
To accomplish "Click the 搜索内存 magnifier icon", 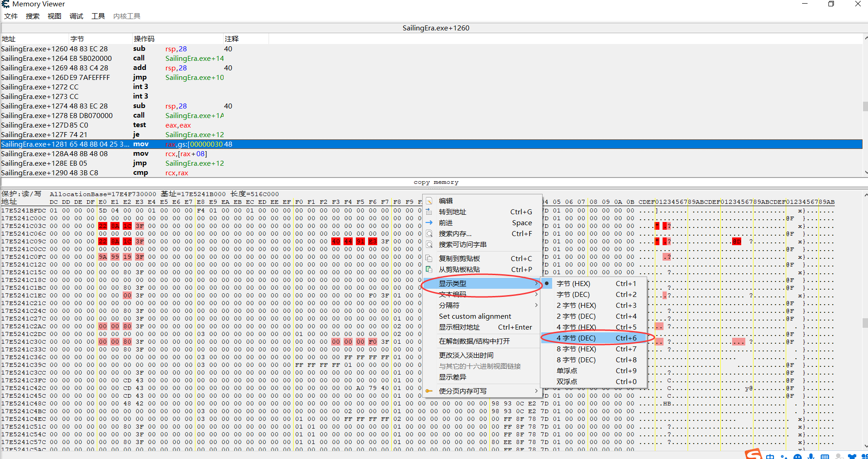I will point(429,233).
